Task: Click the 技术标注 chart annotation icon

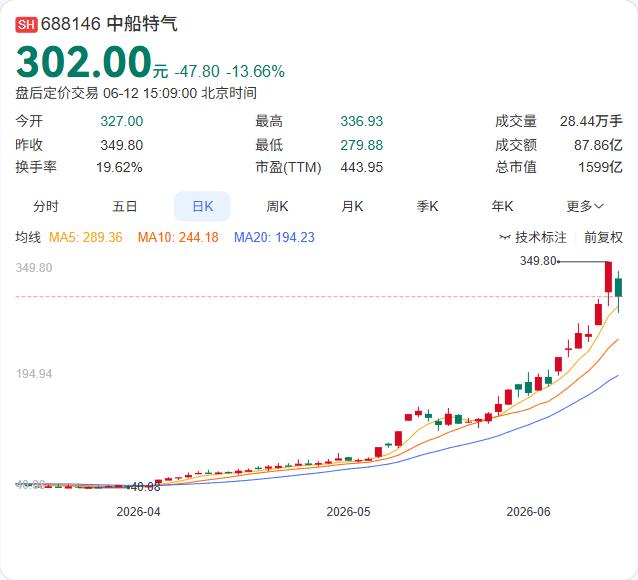Action: pos(505,237)
